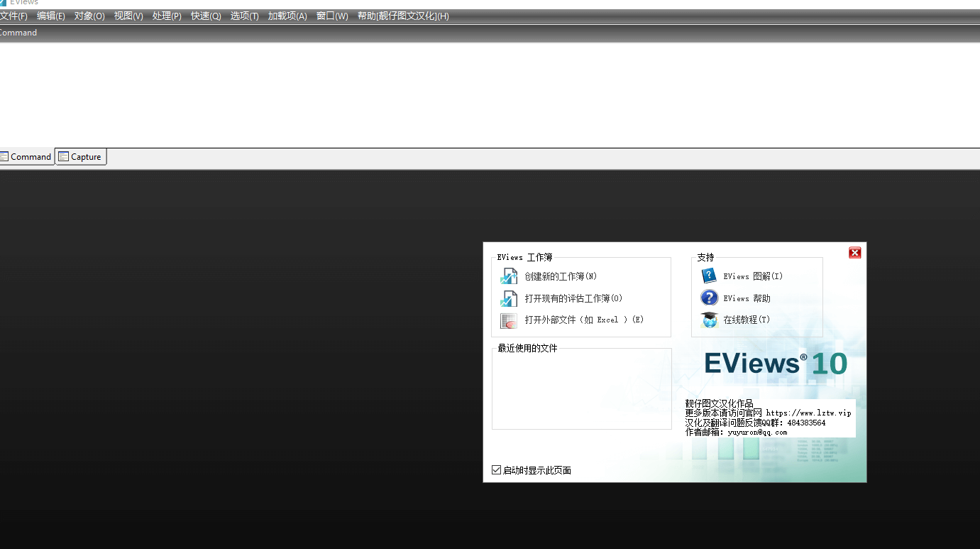The image size is (980, 549).
Task: Open 在线教程(T) link
Action: point(747,320)
